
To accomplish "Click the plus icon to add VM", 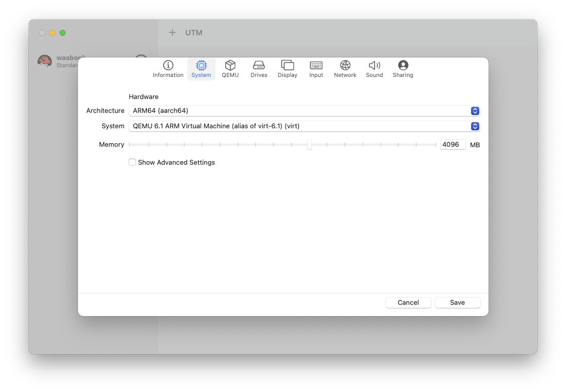I will pyautogui.click(x=172, y=33).
